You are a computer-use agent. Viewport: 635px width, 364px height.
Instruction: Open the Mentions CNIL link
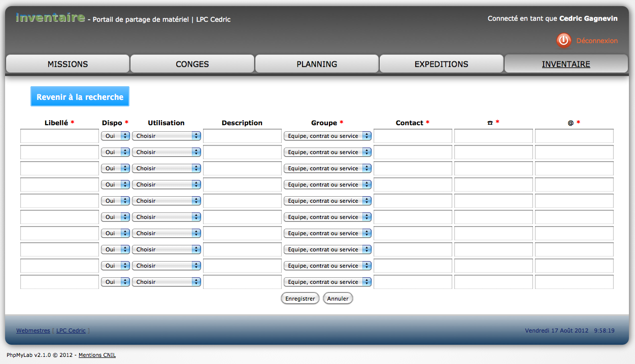tap(97, 355)
